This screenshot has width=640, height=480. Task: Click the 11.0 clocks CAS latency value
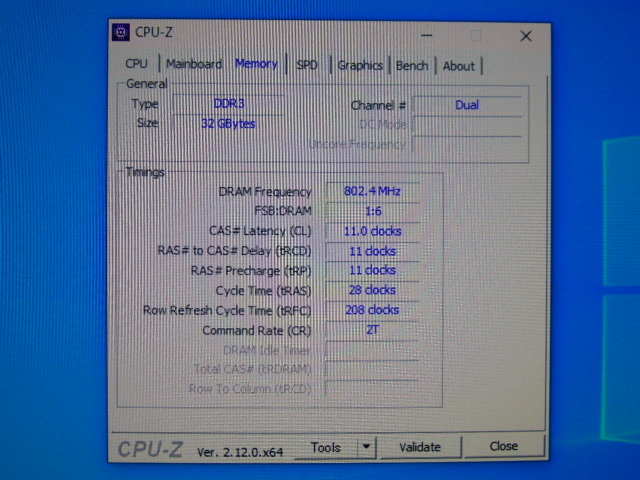coord(372,231)
